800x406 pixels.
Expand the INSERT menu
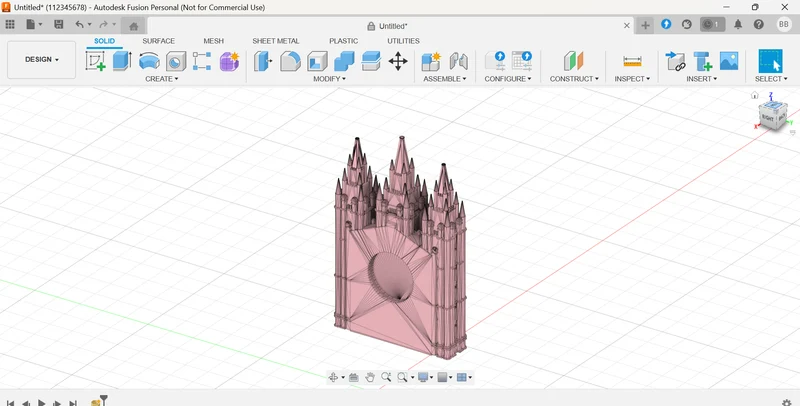coord(702,79)
